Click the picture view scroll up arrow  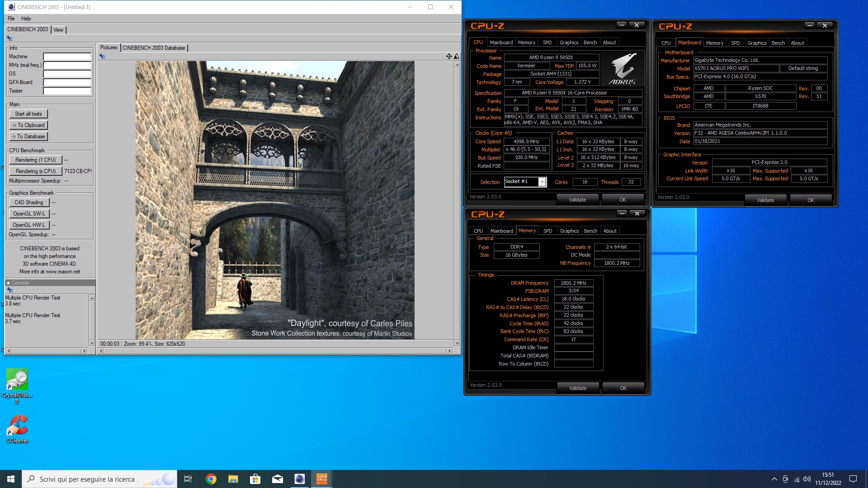[x=457, y=65]
